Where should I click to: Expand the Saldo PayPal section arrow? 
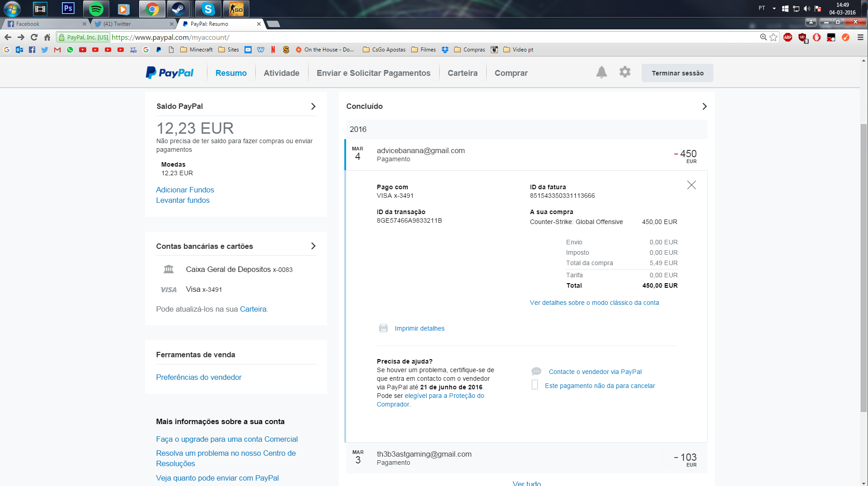pos(313,107)
